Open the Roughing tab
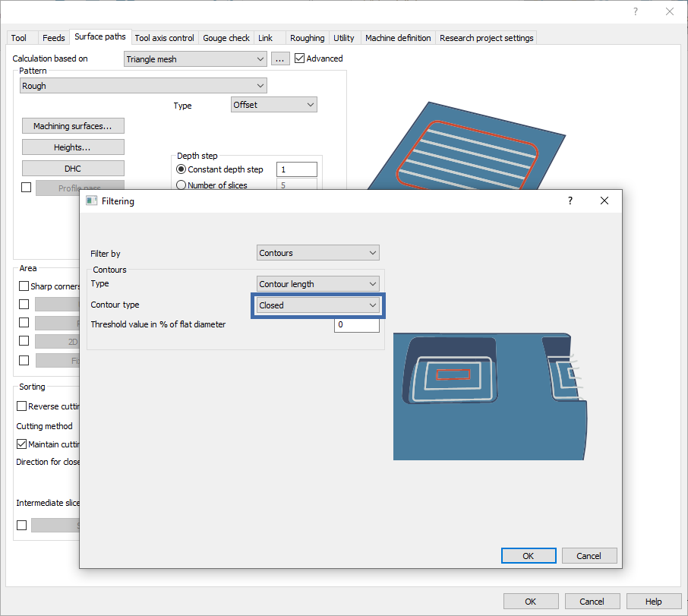Image resolution: width=688 pixels, height=616 pixels. (x=307, y=38)
